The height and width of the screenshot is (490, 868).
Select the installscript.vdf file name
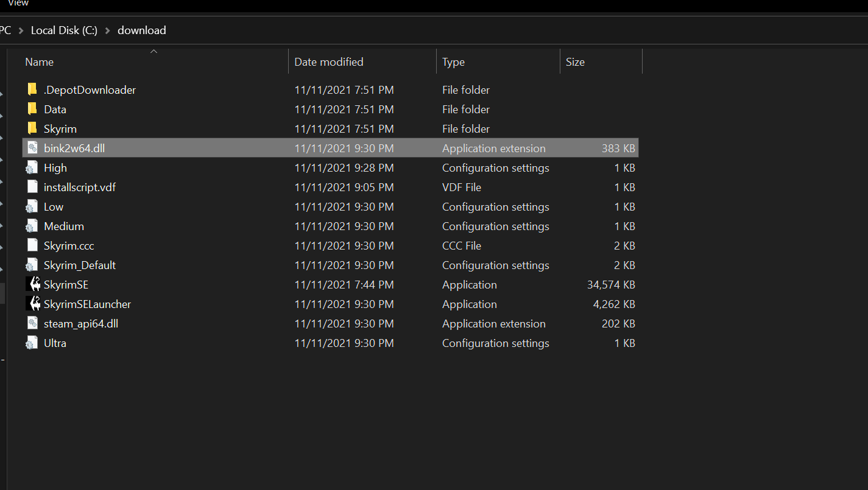click(80, 187)
